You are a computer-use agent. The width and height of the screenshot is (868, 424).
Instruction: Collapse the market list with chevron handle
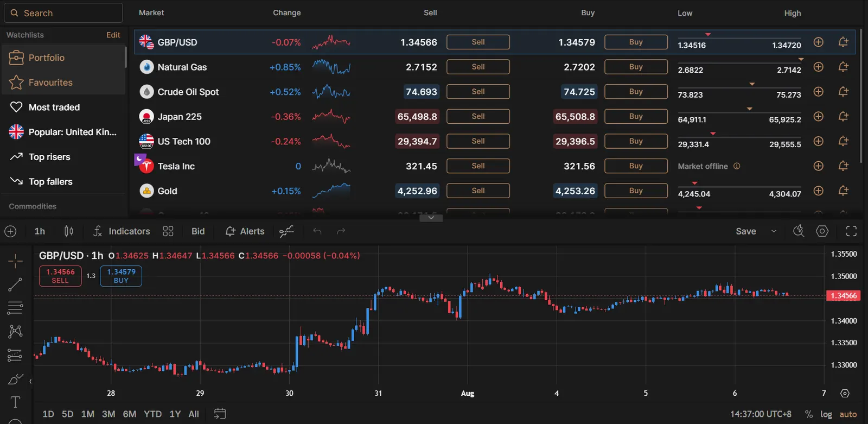431,218
